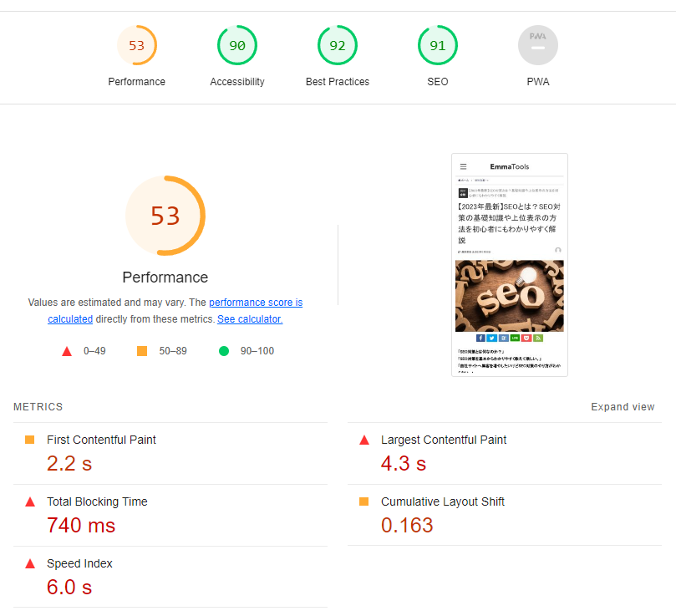
Task: Click the 0.163 Cumulative Layout Shift value
Action: (x=407, y=525)
